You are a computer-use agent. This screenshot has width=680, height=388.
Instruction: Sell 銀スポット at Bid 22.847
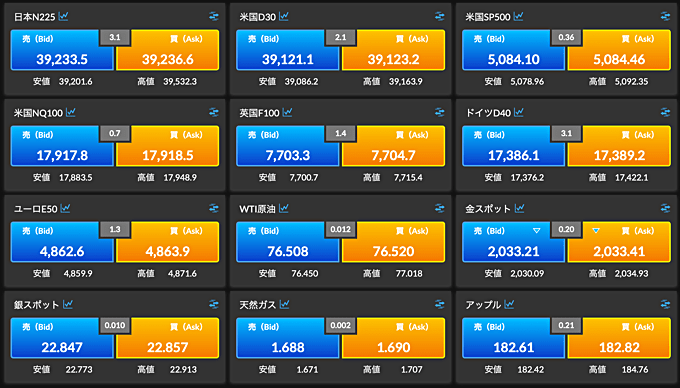point(62,338)
